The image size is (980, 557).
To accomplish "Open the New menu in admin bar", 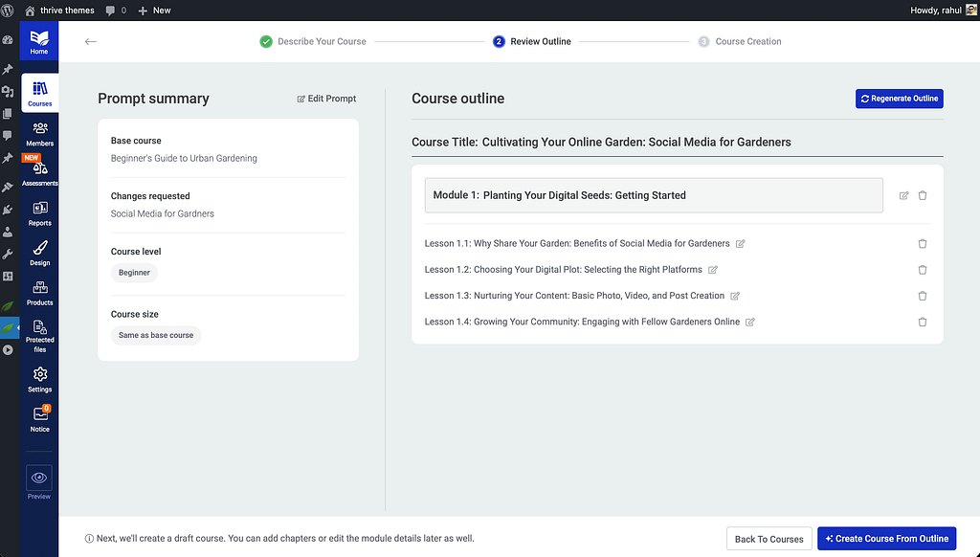I will pyautogui.click(x=154, y=11).
